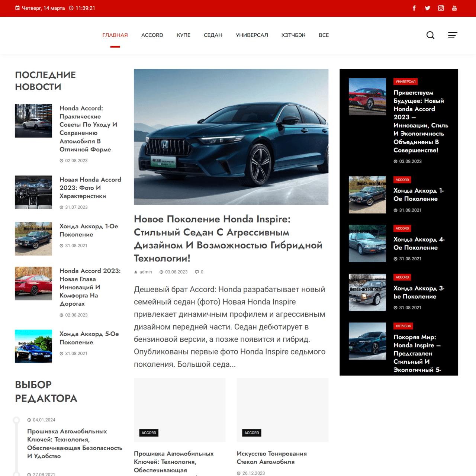
Task: Open 'Новая Honda Accord 2023: Фото' article
Action: click(x=90, y=188)
